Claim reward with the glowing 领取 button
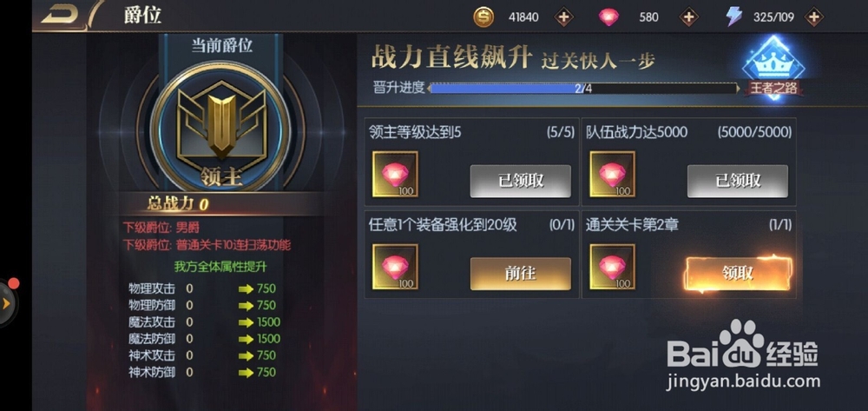The height and width of the screenshot is (411, 868). click(x=738, y=273)
